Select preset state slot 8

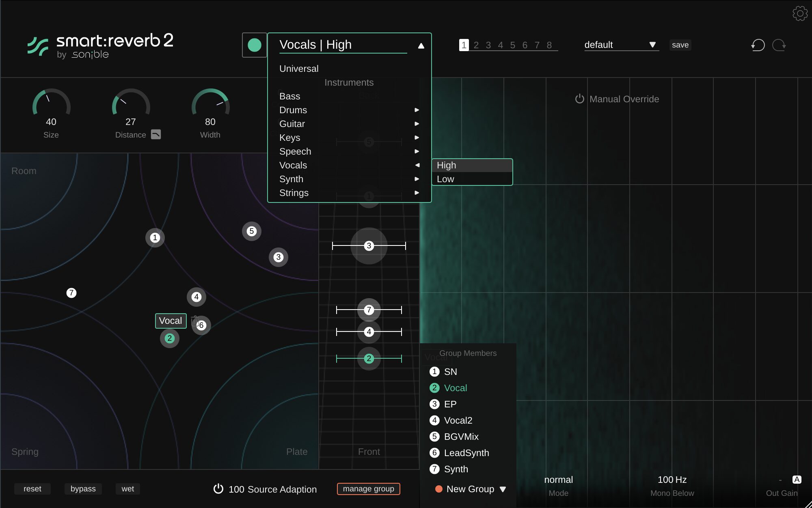pos(549,45)
